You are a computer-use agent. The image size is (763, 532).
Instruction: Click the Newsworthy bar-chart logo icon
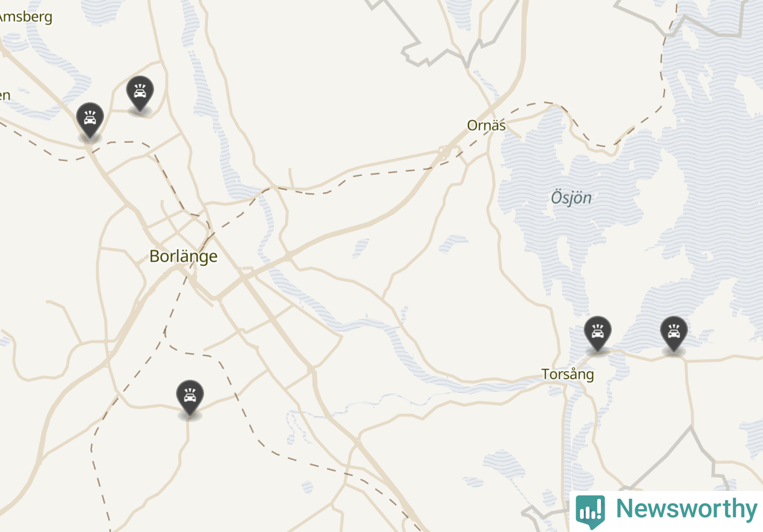590,511
